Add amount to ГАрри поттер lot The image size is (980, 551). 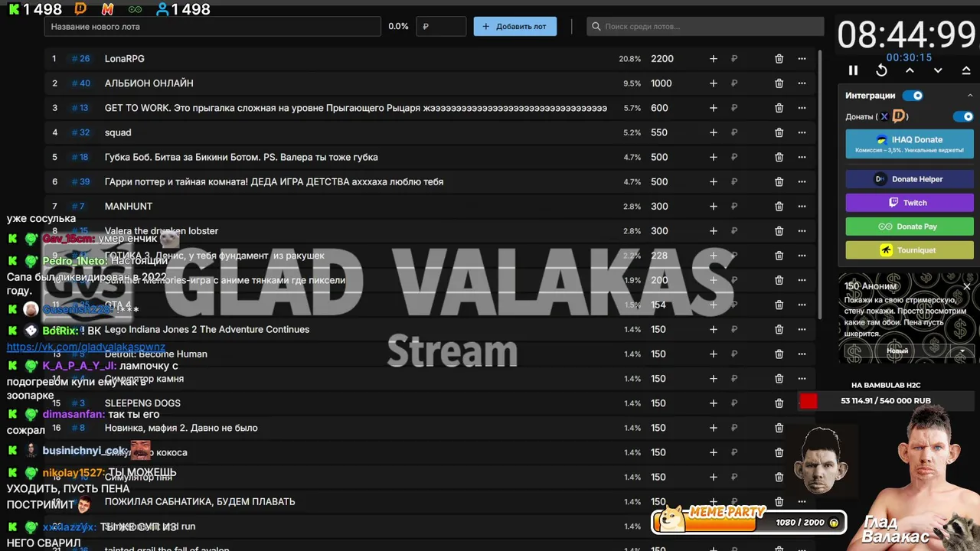click(x=713, y=181)
